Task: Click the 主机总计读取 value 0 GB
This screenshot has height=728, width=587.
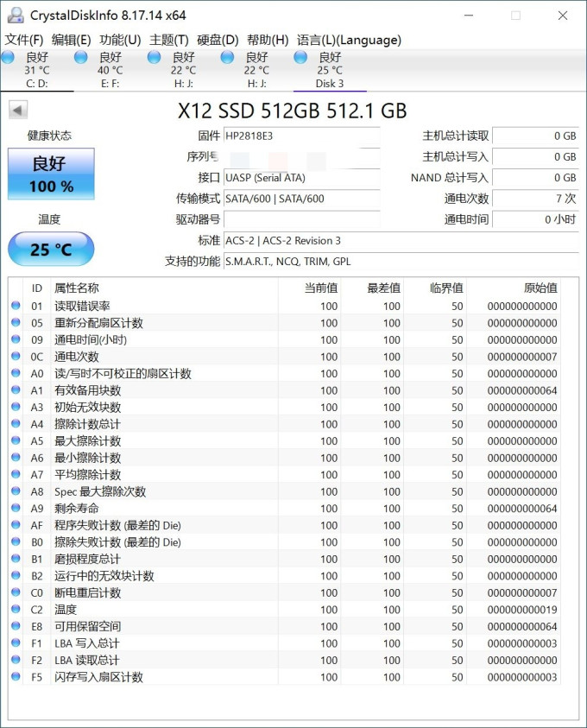Action: pos(535,136)
